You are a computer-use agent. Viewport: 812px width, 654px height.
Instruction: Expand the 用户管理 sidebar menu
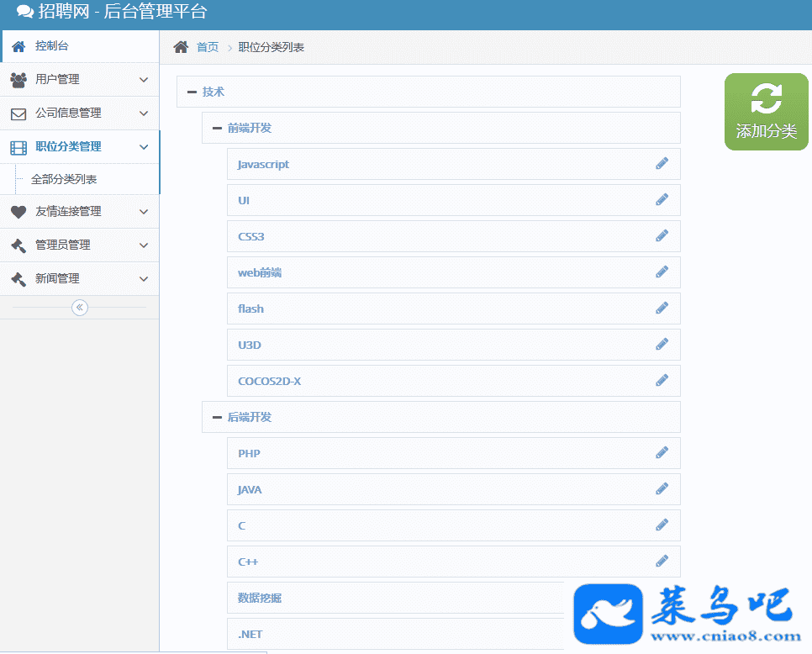tap(79, 79)
